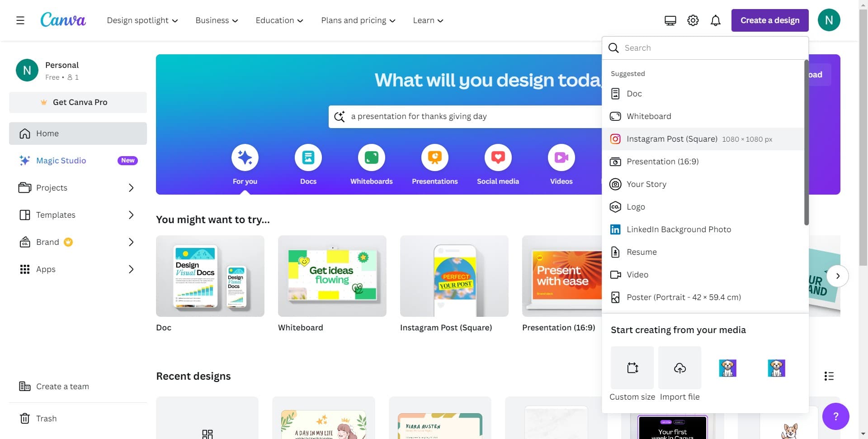The width and height of the screenshot is (868, 439).
Task: Open the Plans and pricing dropdown
Action: [x=358, y=20]
